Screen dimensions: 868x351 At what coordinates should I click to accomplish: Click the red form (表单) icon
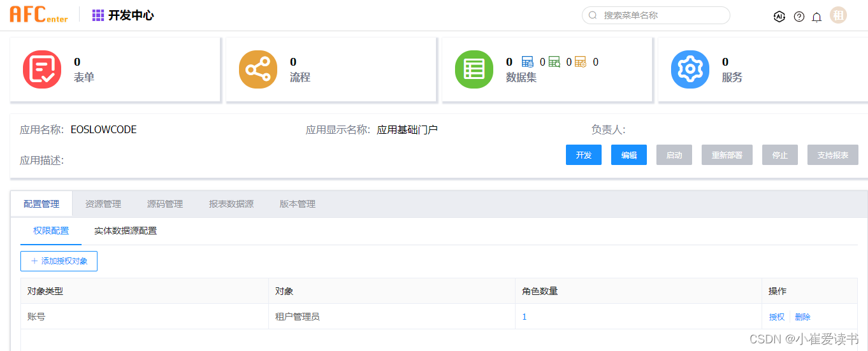pos(42,69)
